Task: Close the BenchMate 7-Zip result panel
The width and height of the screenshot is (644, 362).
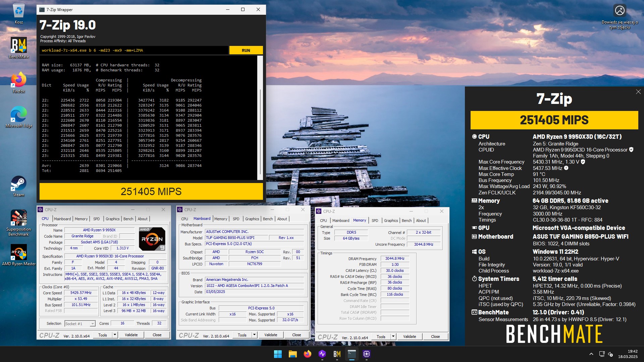Action: (x=638, y=92)
